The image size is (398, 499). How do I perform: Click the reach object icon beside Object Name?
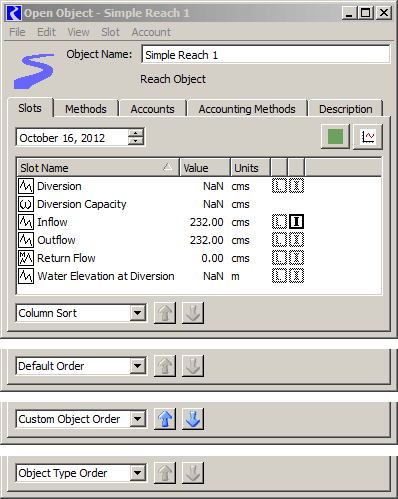pyautogui.click(x=34, y=71)
